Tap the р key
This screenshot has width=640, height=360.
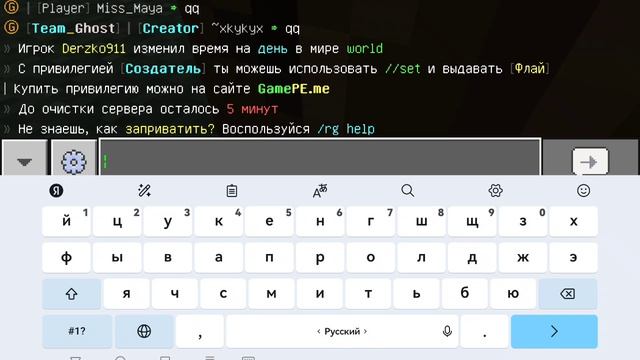(320, 258)
